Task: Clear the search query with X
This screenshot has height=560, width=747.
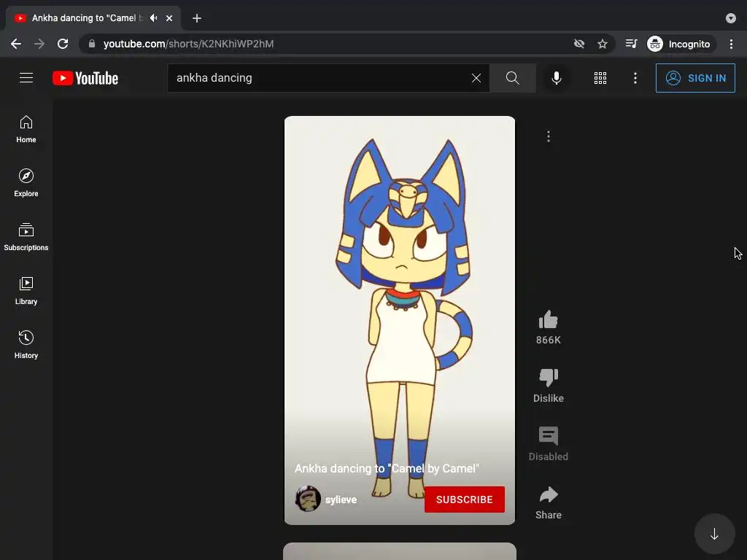Action: (x=476, y=78)
